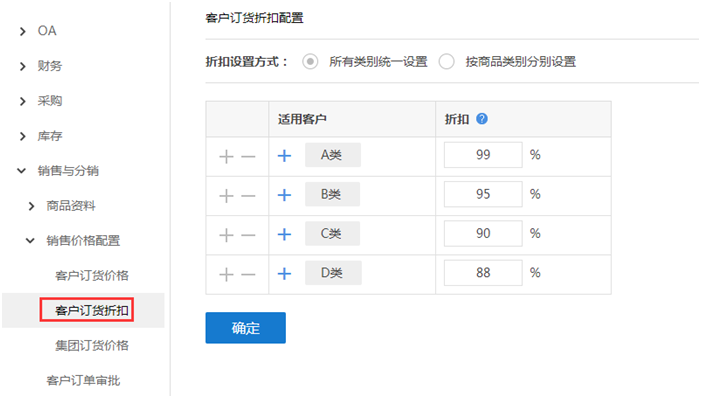
Task: Collapse the 销售与分销 menu chevron
Action: [x=21, y=170]
